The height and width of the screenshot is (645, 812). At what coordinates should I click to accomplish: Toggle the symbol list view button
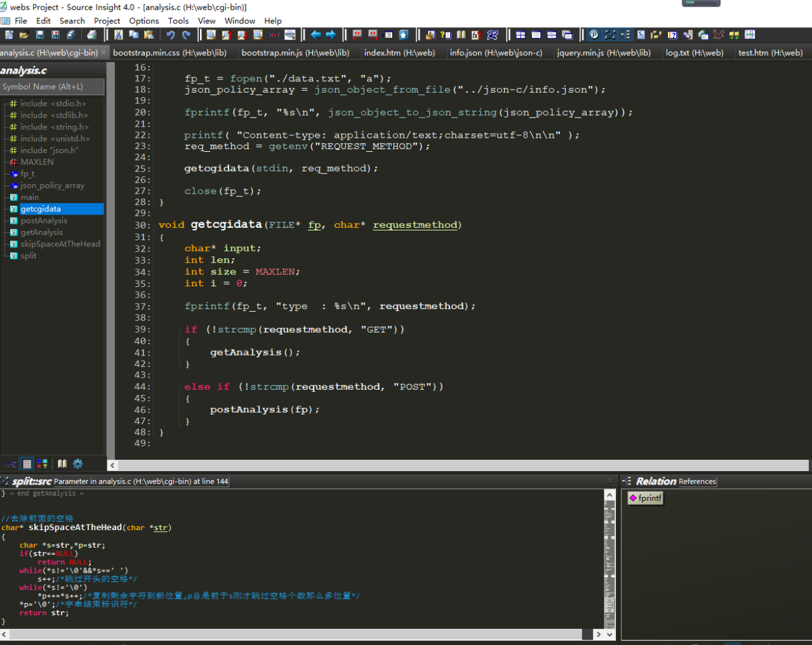pos(27,464)
